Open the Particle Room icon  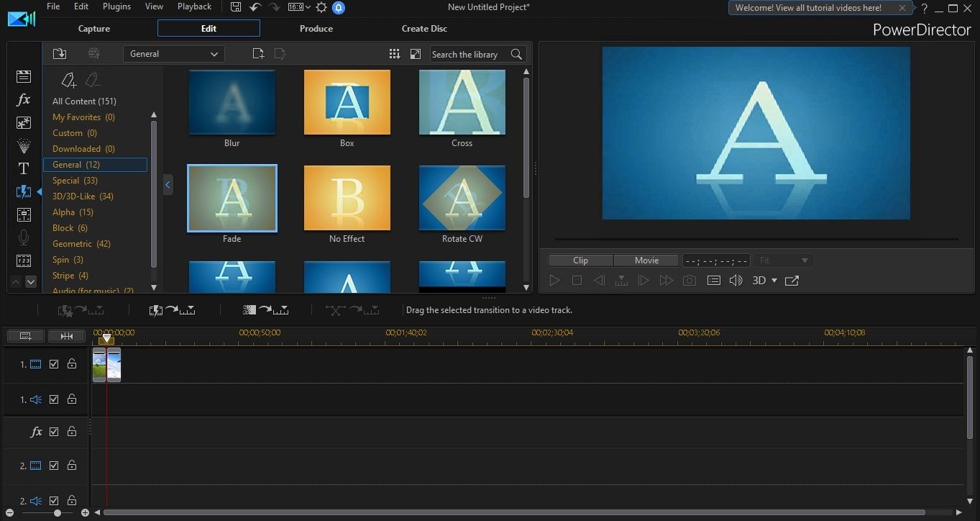(23, 145)
